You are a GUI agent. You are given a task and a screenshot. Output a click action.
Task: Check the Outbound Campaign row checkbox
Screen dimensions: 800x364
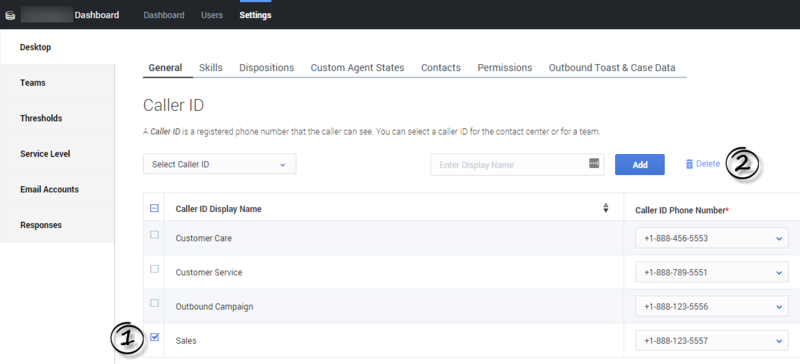(154, 303)
